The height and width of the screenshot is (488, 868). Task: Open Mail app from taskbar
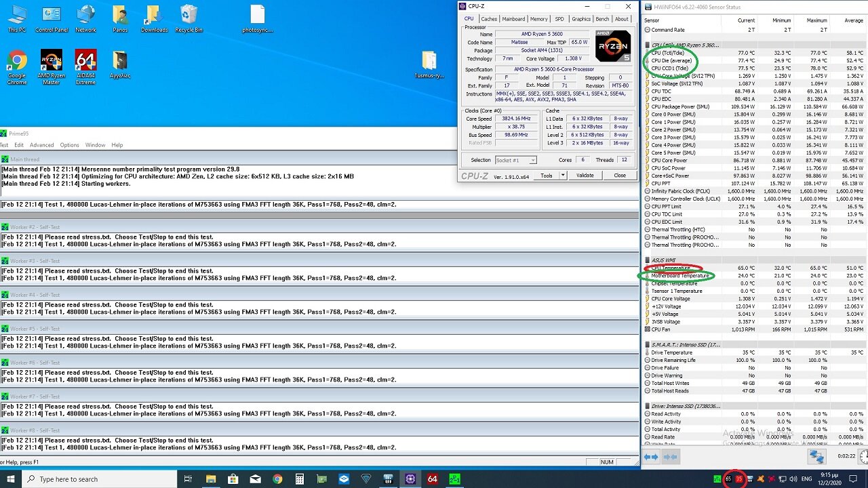coord(255,479)
